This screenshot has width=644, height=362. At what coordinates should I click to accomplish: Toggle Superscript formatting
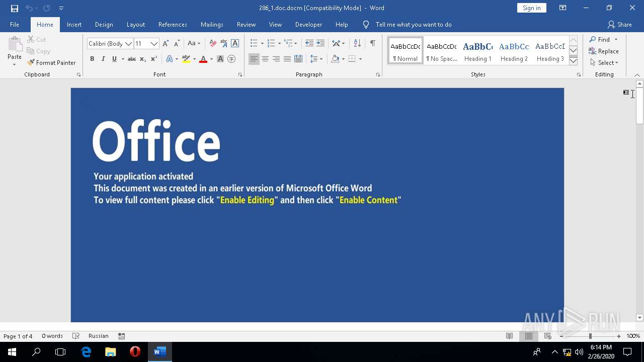click(154, 59)
